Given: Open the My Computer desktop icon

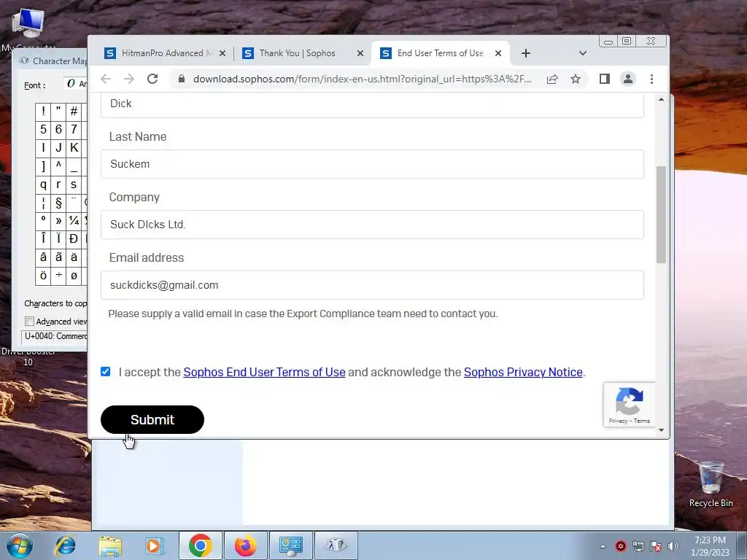Looking at the screenshot, I should click(28, 28).
